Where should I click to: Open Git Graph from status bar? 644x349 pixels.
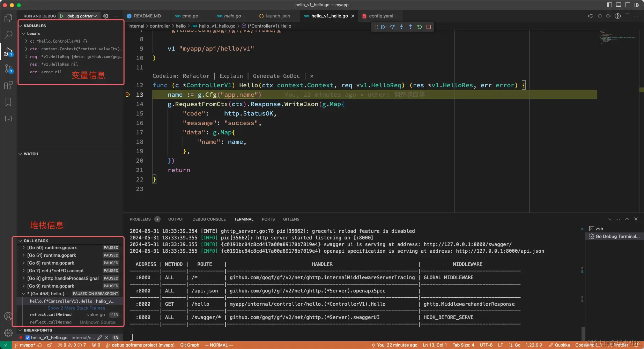[190, 345]
